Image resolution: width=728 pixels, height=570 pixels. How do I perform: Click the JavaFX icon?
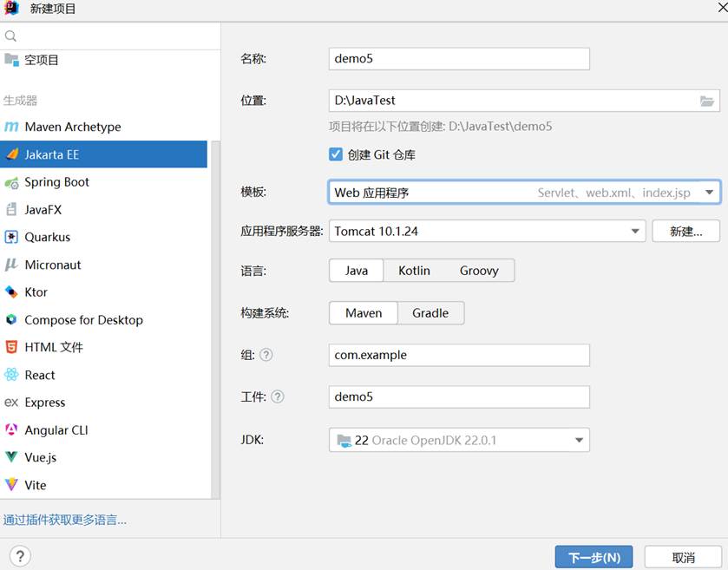pyautogui.click(x=11, y=209)
